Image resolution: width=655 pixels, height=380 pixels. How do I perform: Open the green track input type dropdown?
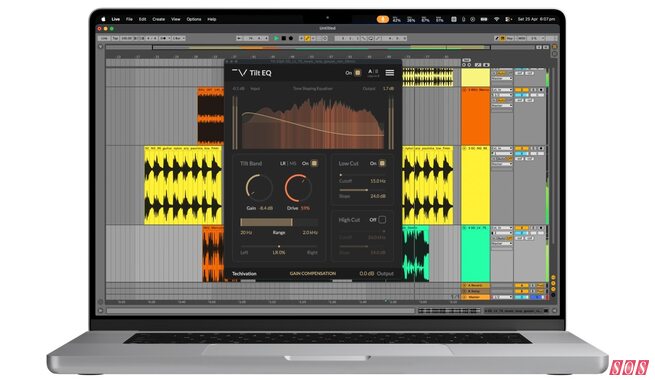pos(502,228)
